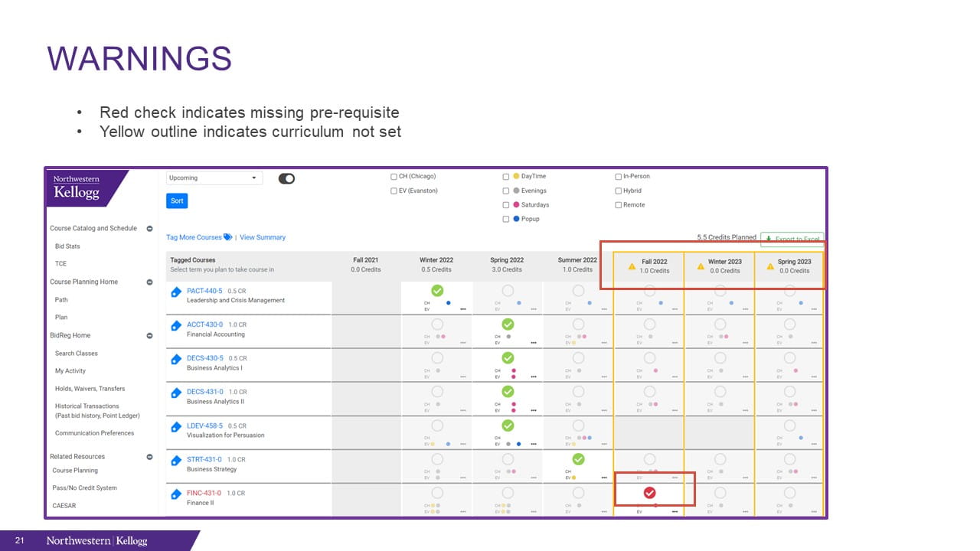Click the green check for ACCT-430-0 Spring 2022

click(x=508, y=324)
